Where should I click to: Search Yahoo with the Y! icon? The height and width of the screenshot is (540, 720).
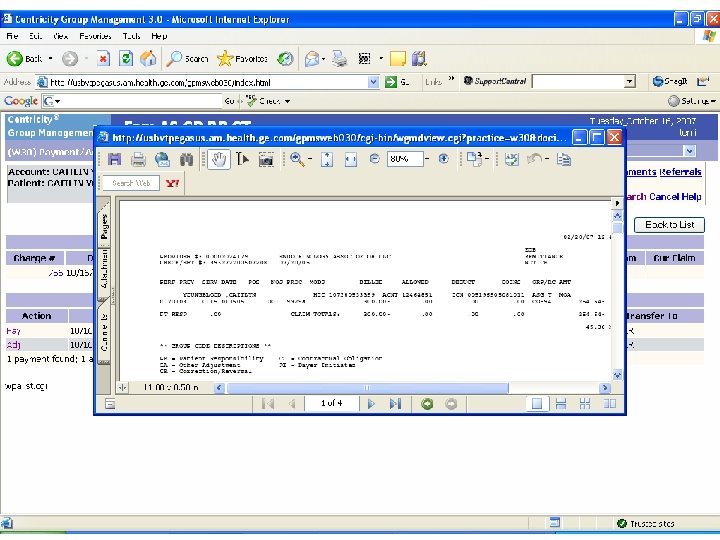pyautogui.click(x=173, y=183)
